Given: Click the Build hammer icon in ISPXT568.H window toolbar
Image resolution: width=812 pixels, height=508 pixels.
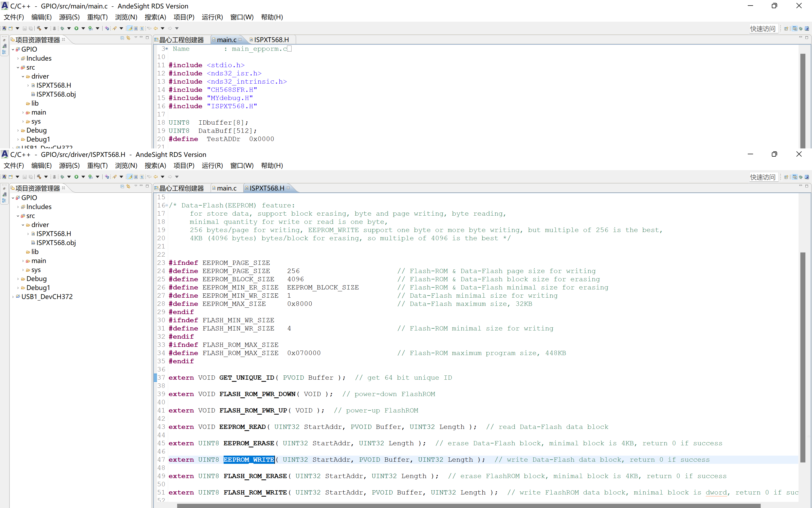Looking at the screenshot, I should point(39,177).
